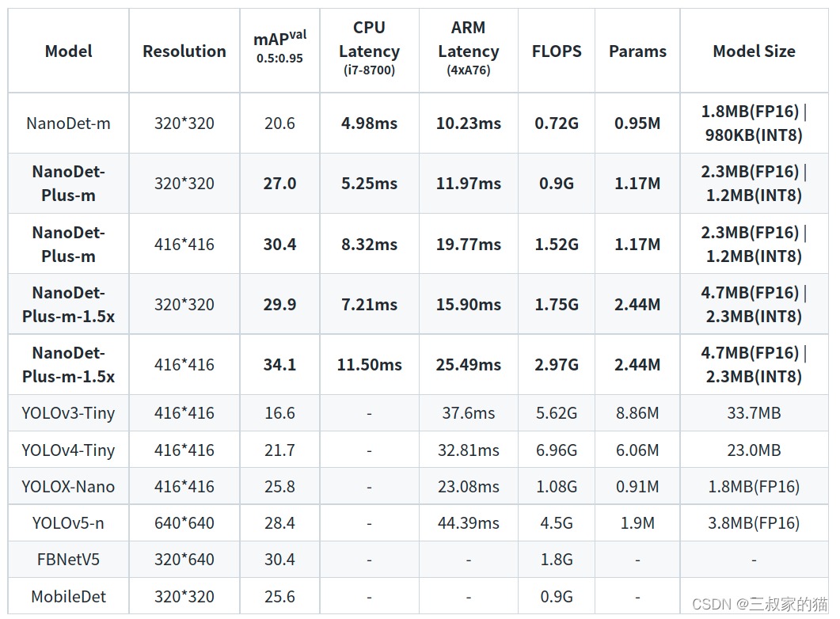Select the 3.8MB(FP16) model size cell
840x619 pixels.
754,523
